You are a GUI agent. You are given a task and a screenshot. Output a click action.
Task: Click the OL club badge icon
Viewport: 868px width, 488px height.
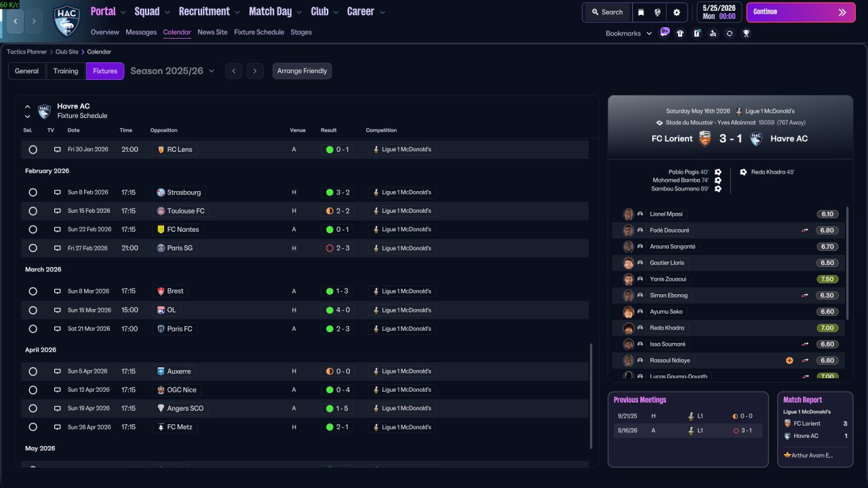click(x=161, y=310)
